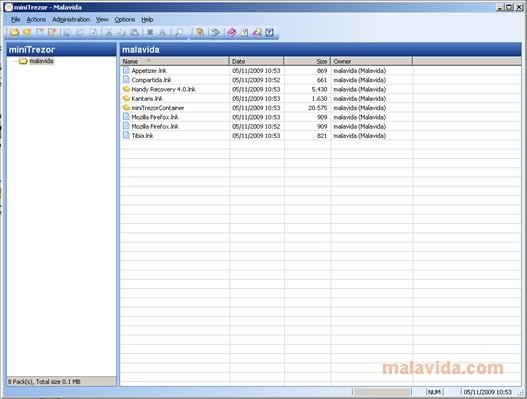Sort list by Owner column header
527x399 pixels.
(x=371, y=61)
